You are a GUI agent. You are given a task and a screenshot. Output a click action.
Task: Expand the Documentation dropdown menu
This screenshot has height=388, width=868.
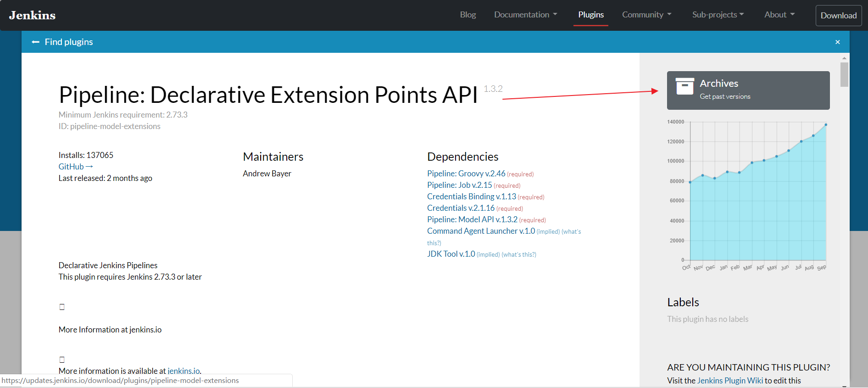pos(526,15)
